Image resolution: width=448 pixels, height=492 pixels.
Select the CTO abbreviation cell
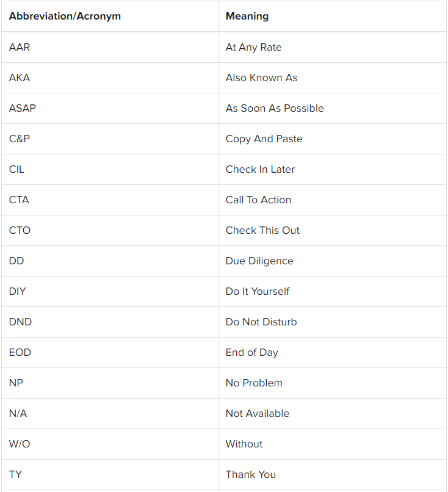click(x=110, y=230)
